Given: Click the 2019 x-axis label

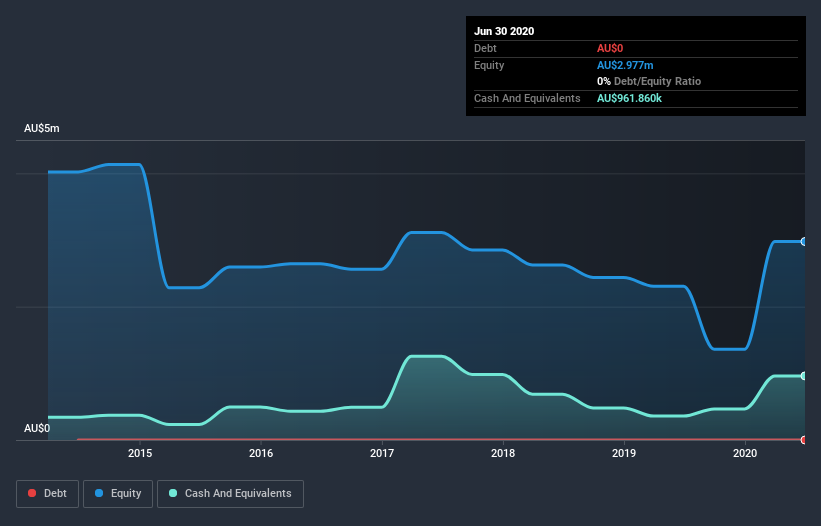Looking at the screenshot, I should pyautogui.click(x=624, y=453).
